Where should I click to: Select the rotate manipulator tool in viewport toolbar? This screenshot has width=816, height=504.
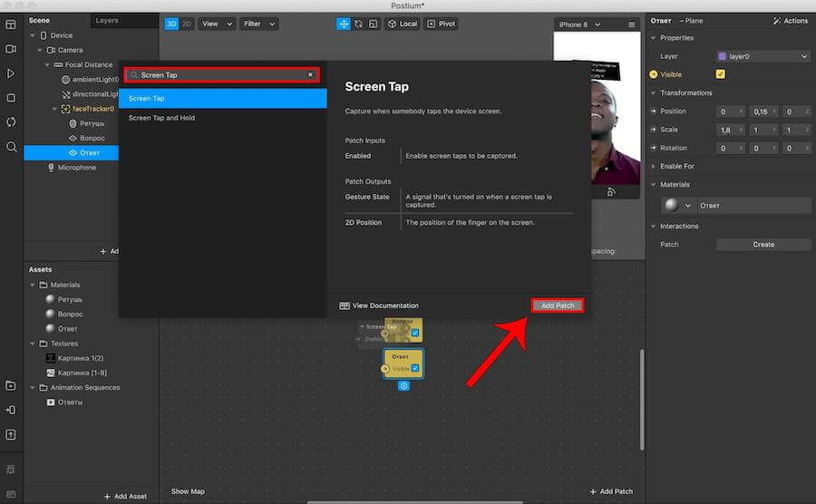coord(359,24)
